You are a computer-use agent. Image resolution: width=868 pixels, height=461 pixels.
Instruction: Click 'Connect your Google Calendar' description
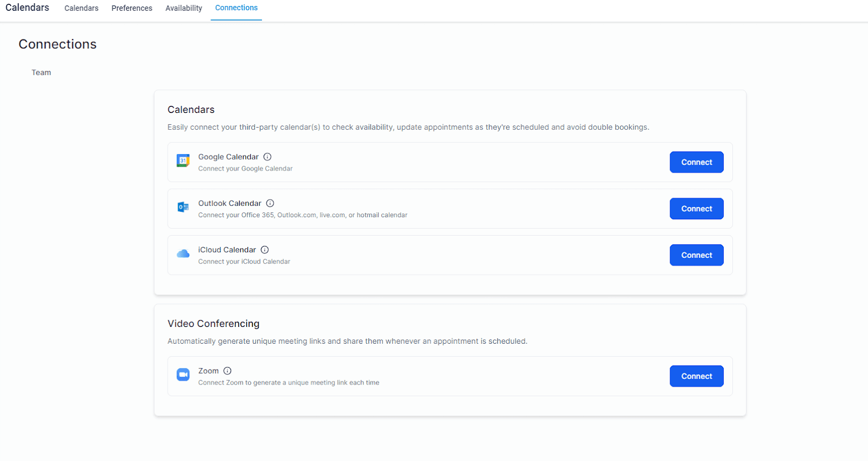coord(245,169)
